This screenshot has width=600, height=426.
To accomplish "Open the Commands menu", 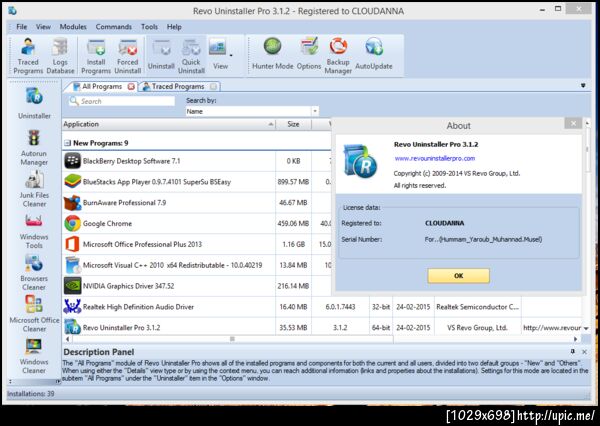I will coord(114,27).
